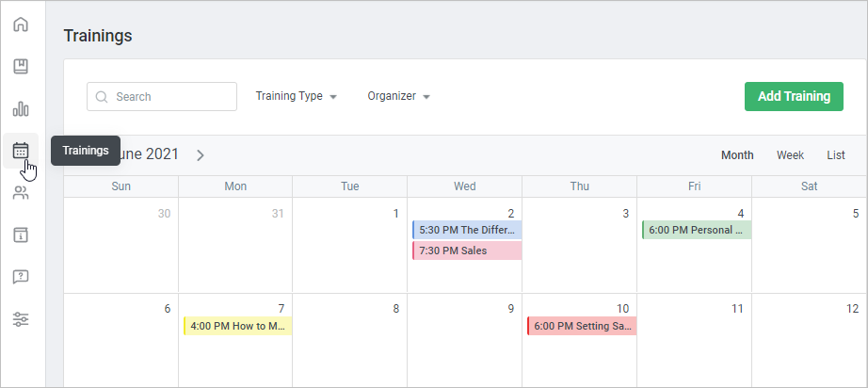Select the Trainings calendar icon

[x=21, y=150]
